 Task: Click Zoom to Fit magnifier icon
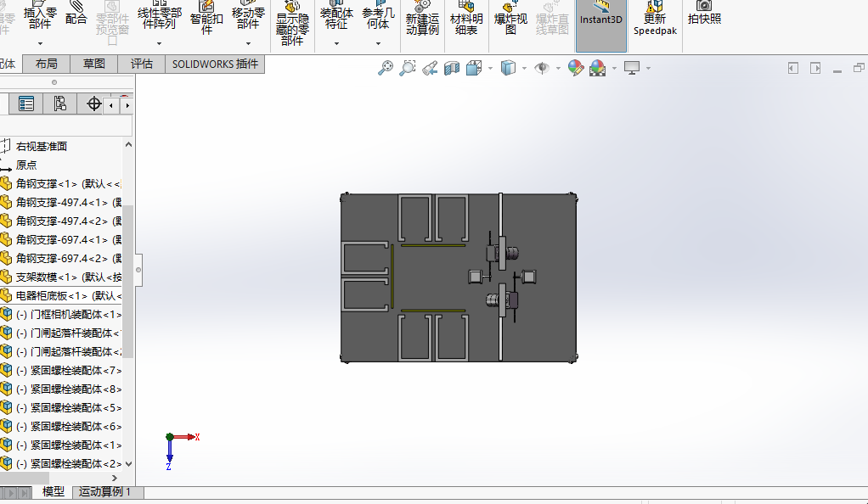pos(386,68)
